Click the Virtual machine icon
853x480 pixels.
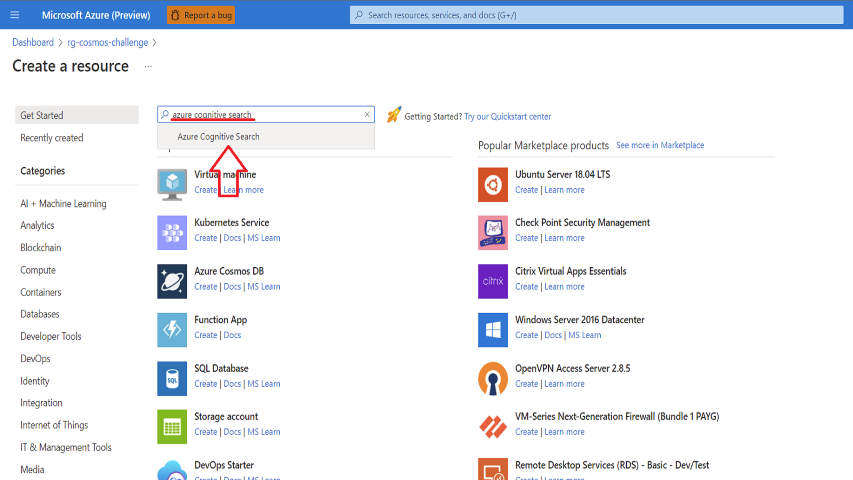(172, 184)
